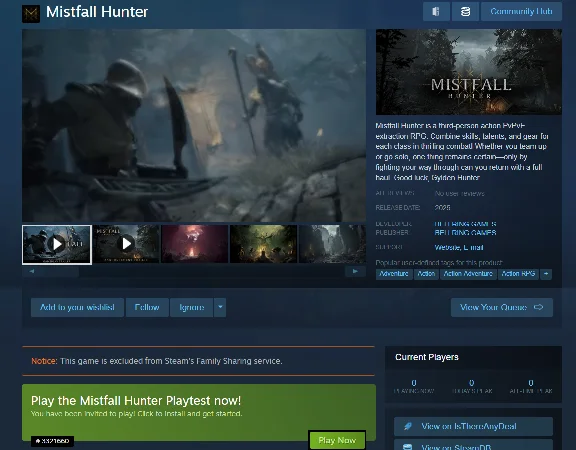
Task: Select the green forest deer screenshot thumbnail
Action: click(263, 244)
